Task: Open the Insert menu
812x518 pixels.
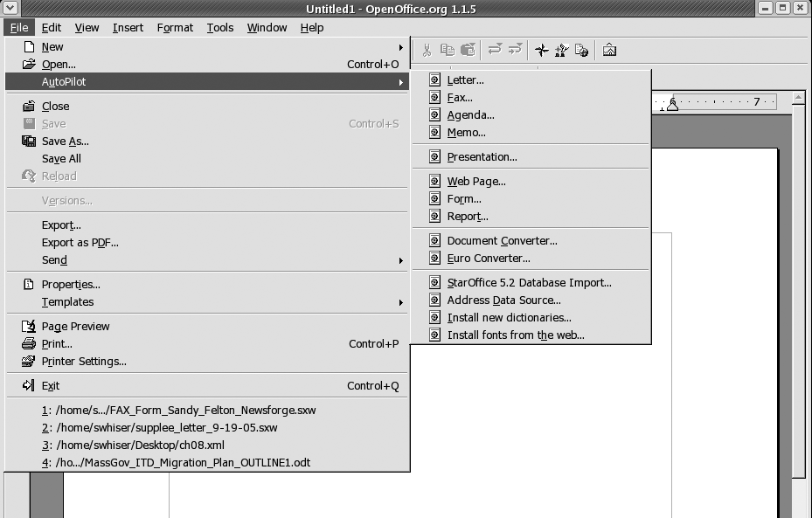Action: [x=128, y=28]
